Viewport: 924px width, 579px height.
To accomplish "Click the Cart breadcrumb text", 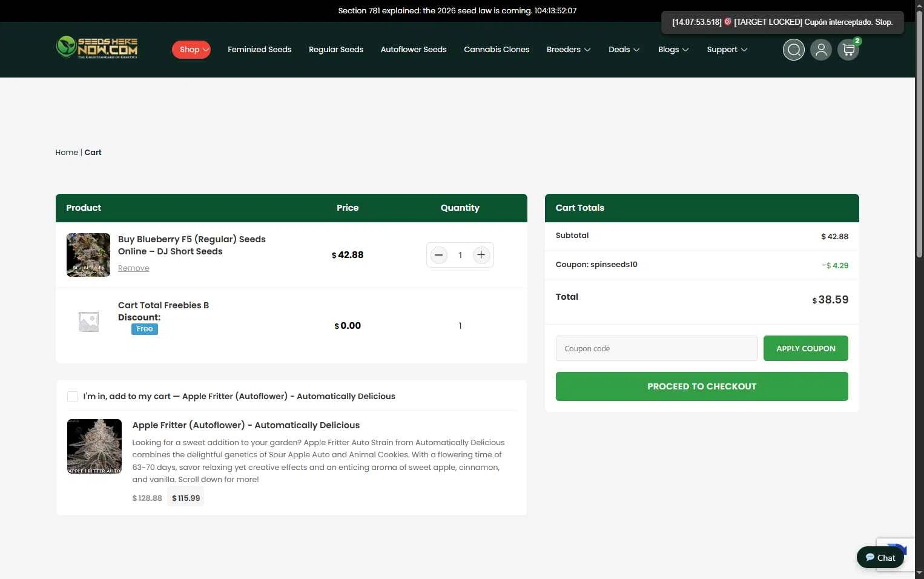I will pos(93,153).
